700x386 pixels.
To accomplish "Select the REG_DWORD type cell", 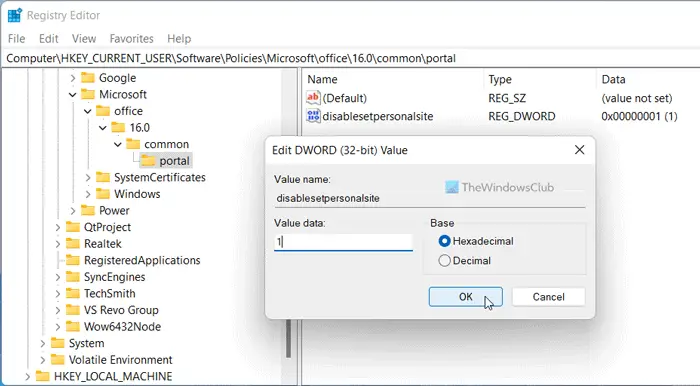I will [522, 116].
